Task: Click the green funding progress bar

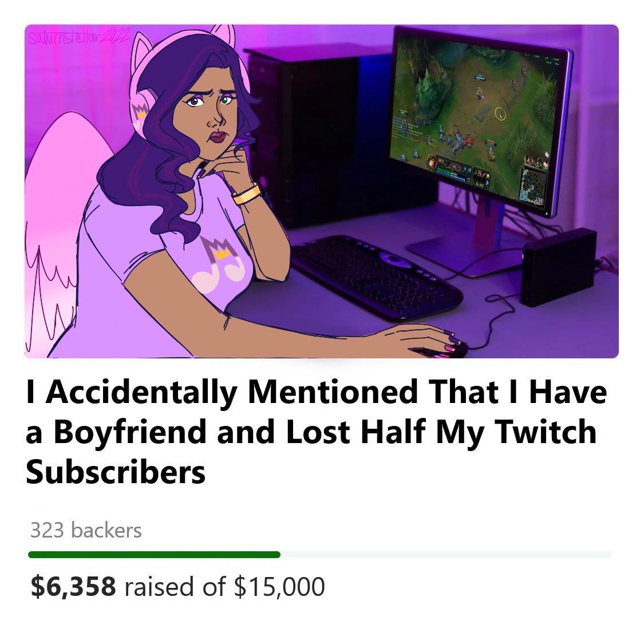Action: point(154,555)
